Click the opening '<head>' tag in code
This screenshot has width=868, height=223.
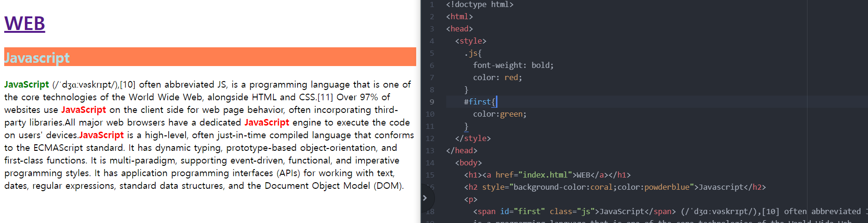tap(459, 29)
